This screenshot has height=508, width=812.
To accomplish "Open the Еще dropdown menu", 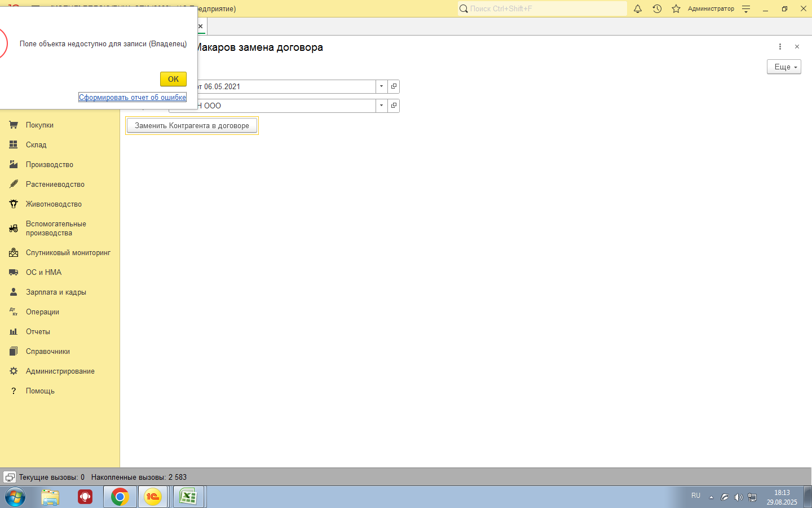I will pyautogui.click(x=784, y=67).
